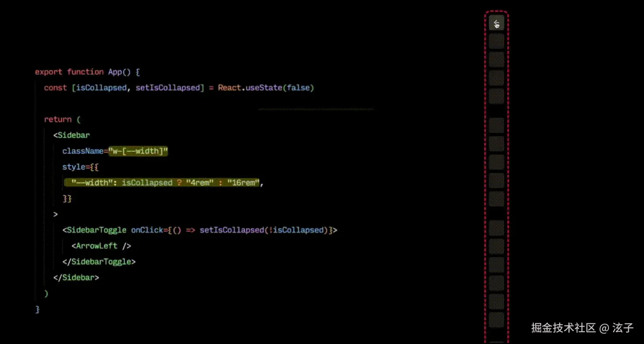Click the second square icon in the sidebar
644x344 pixels.
(x=497, y=58)
